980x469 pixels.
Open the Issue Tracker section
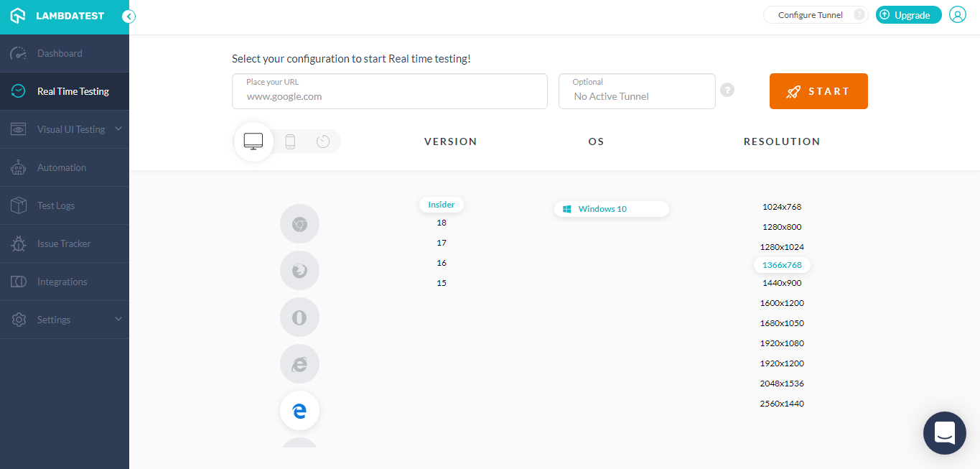click(x=63, y=243)
